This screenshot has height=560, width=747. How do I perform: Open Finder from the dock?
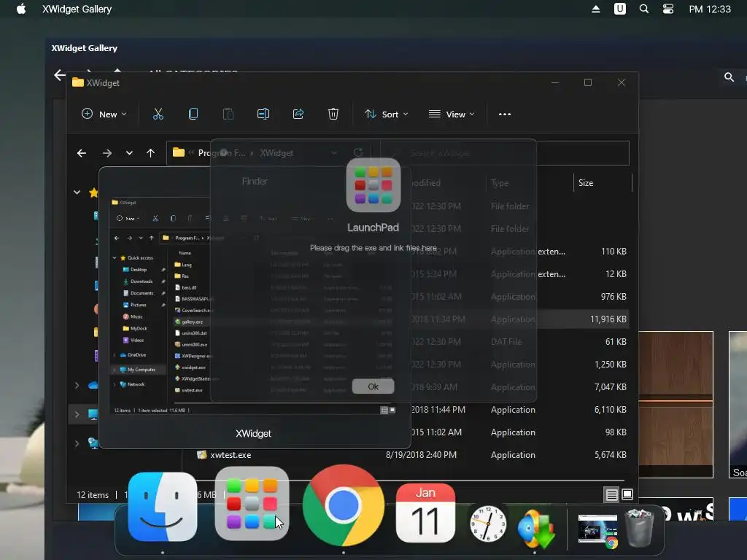[x=163, y=507]
